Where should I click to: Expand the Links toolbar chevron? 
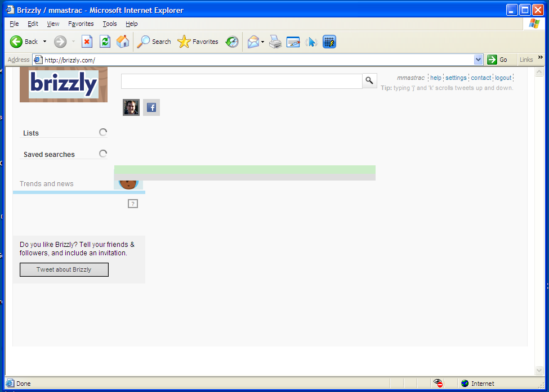click(540, 57)
